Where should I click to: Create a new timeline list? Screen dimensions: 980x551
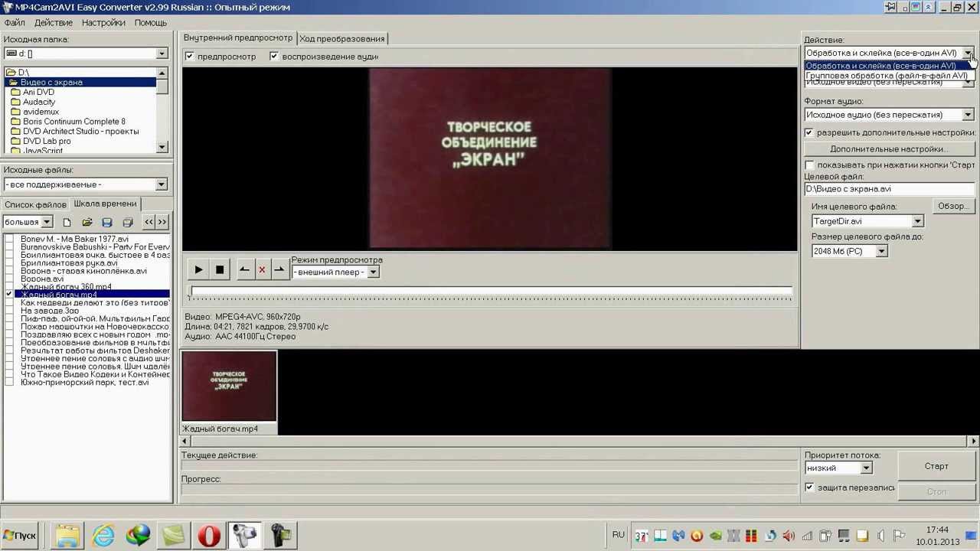[x=67, y=222]
